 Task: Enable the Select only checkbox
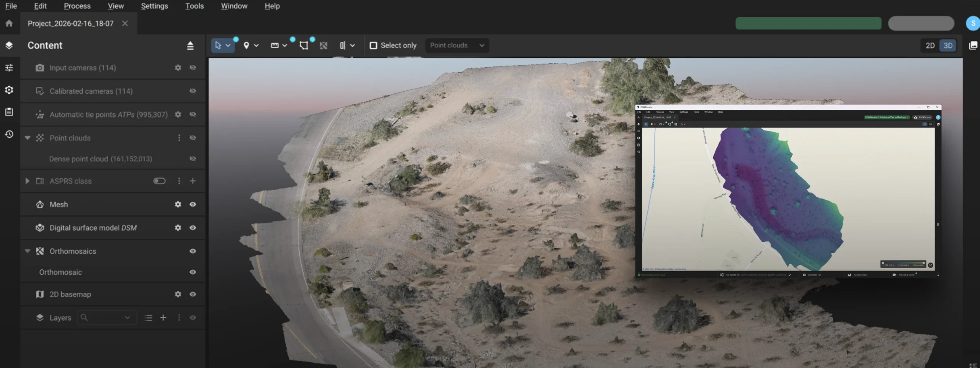coord(373,46)
